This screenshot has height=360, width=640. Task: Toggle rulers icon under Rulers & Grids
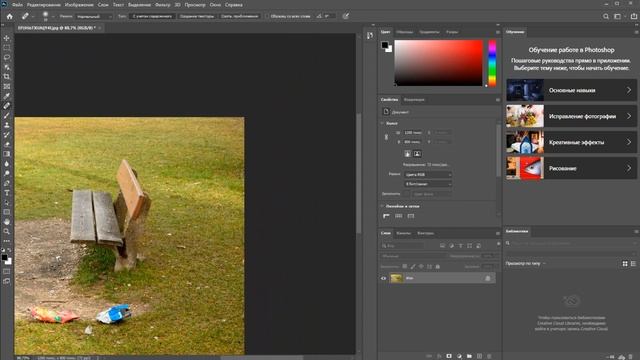click(x=386, y=216)
